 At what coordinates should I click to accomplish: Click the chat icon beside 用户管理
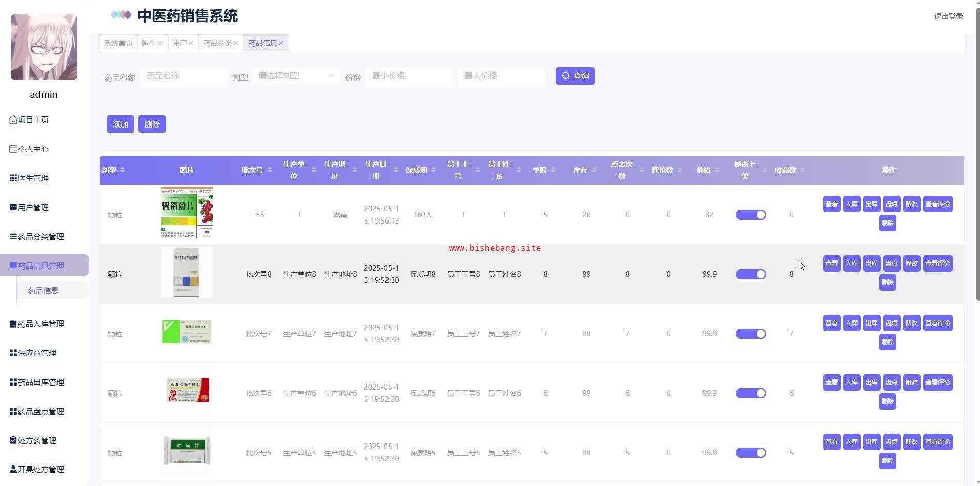tap(13, 208)
